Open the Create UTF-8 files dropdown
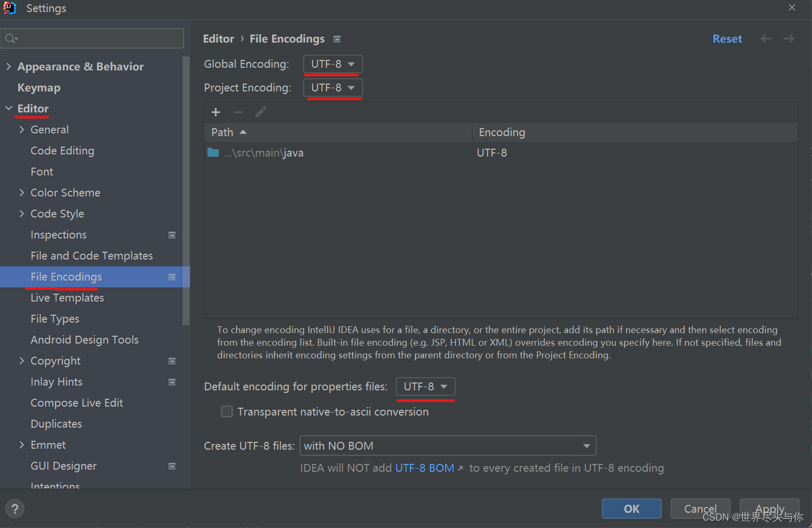812x528 pixels. [x=448, y=446]
